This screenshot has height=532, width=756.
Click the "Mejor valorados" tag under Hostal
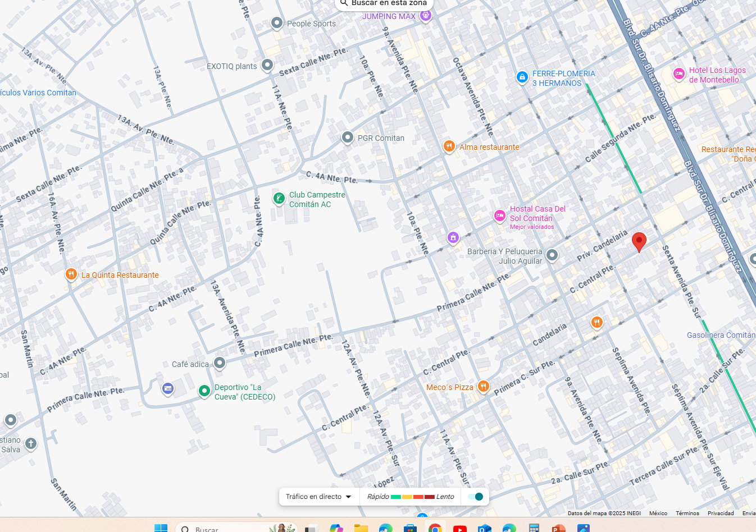[532, 227]
